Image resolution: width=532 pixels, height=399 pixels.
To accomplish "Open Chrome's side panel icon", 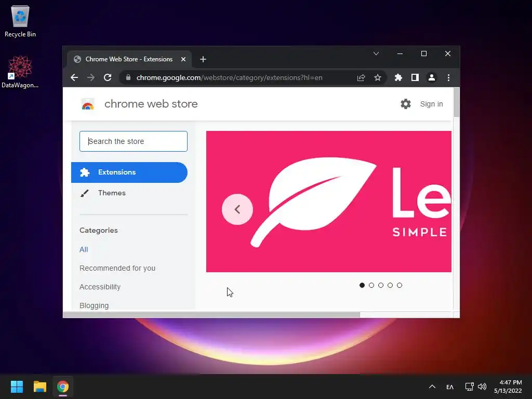I will click(415, 78).
